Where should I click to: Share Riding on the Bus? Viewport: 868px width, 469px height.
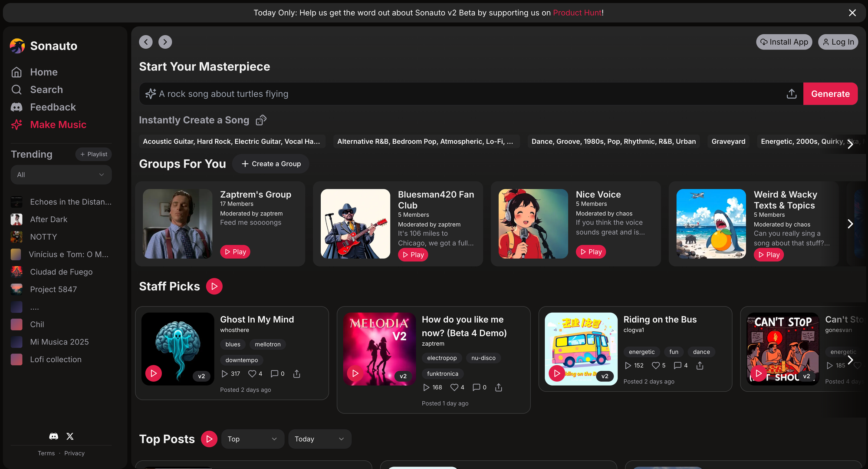click(700, 366)
